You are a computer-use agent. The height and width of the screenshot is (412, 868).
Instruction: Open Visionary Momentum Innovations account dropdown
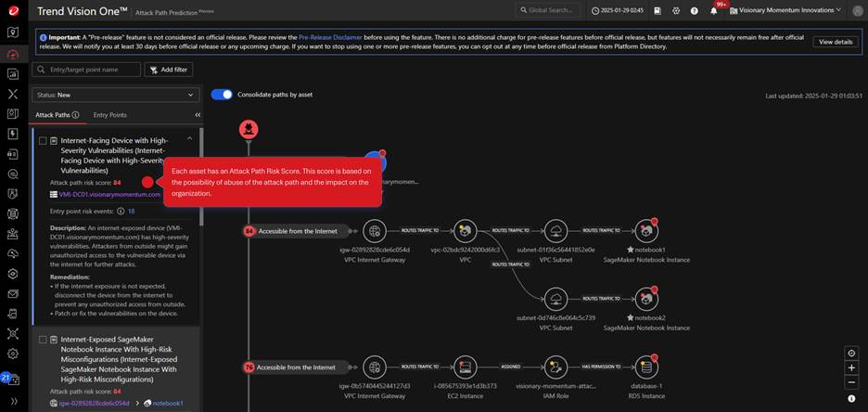click(x=785, y=10)
